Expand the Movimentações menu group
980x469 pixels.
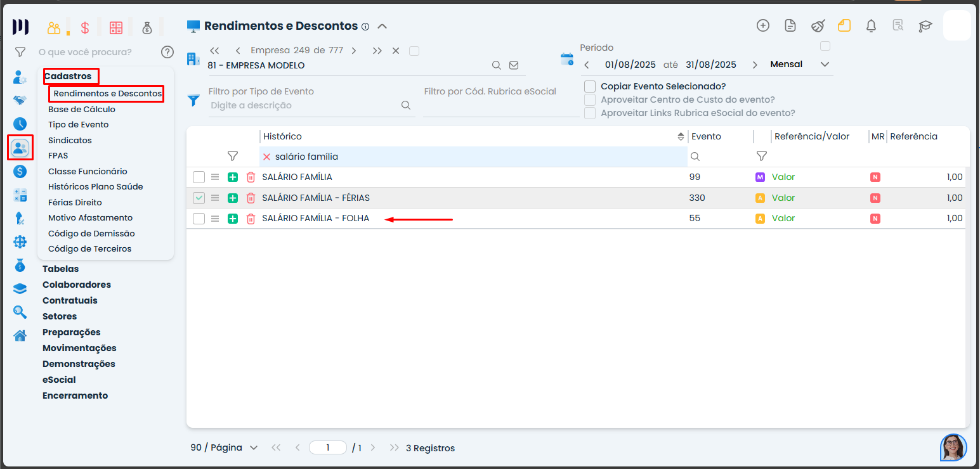(79, 348)
